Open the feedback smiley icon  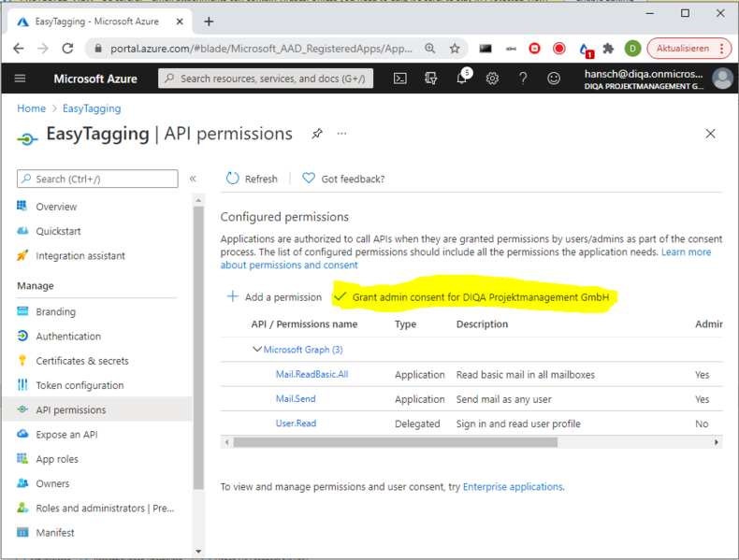point(554,79)
